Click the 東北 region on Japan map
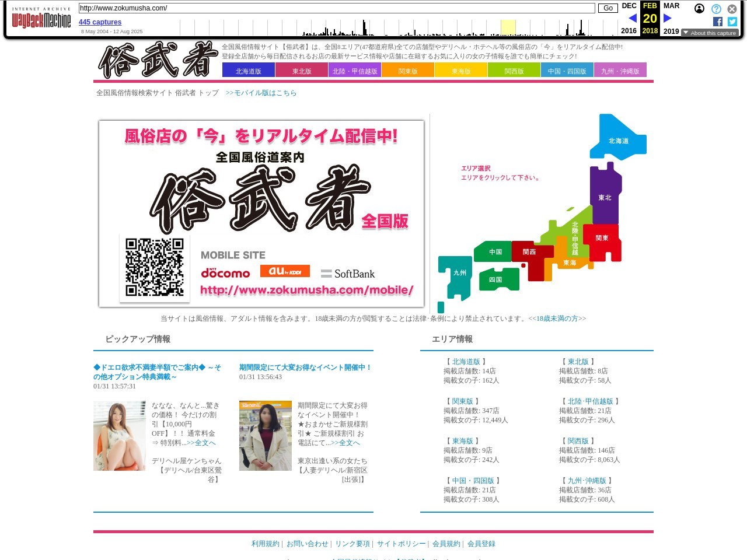Screen dimensions: 747x560 tap(605, 197)
